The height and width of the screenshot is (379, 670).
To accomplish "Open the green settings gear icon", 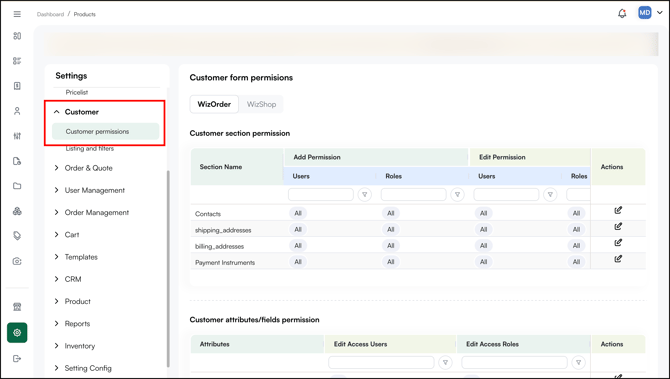I will (x=17, y=332).
